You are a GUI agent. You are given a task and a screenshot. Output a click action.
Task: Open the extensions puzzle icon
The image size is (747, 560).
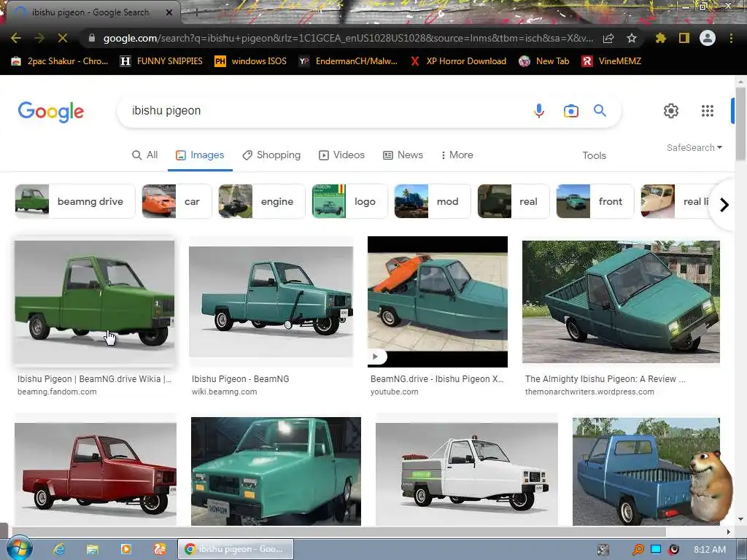pos(660,38)
